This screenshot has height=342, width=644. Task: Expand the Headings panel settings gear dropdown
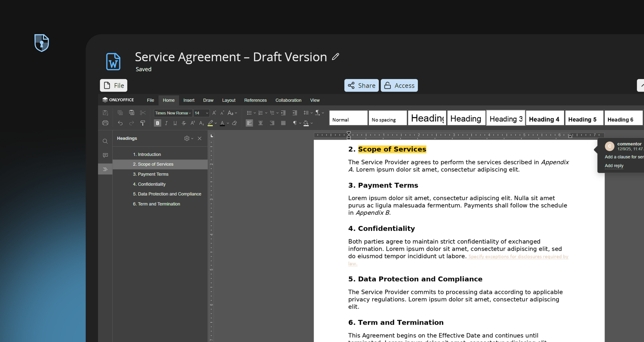click(x=188, y=138)
